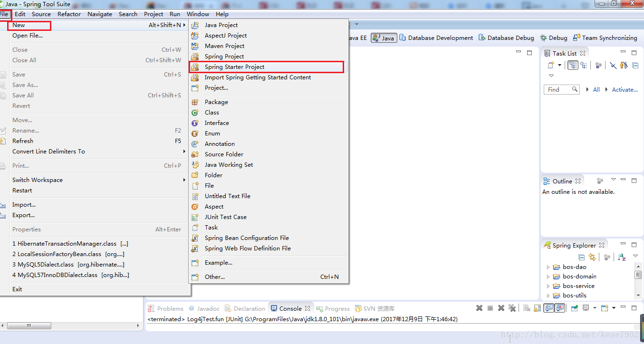Click Scroll Lock icon in Console toolbar
The height and width of the screenshot is (344, 644).
pos(537,308)
